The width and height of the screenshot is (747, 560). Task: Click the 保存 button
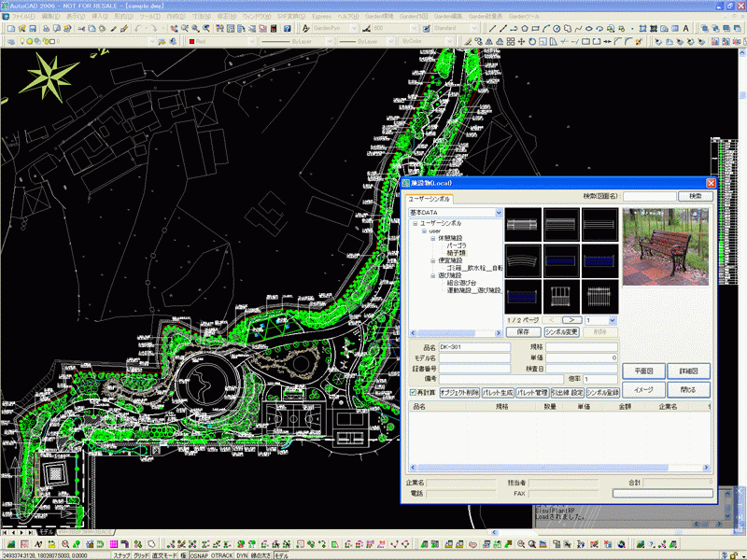(523, 332)
